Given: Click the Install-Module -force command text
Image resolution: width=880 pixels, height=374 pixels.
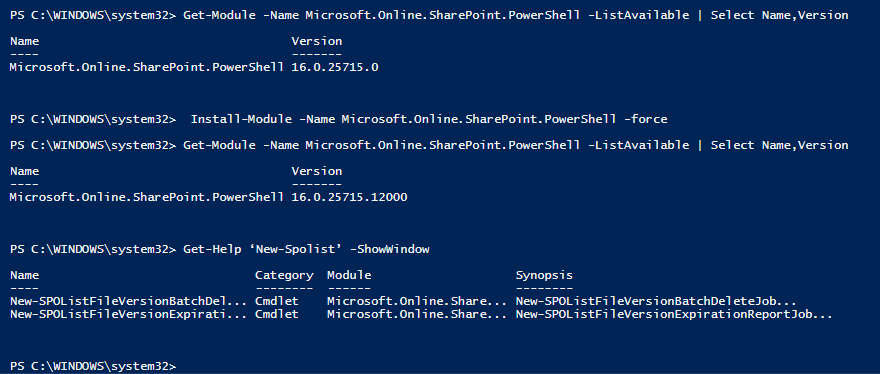Looking at the screenshot, I should point(429,119).
